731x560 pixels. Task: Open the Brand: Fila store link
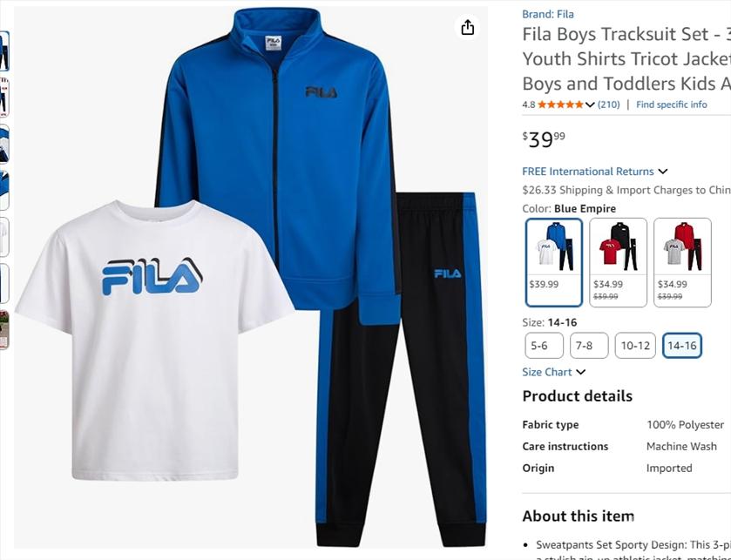pyautogui.click(x=548, y=15)
